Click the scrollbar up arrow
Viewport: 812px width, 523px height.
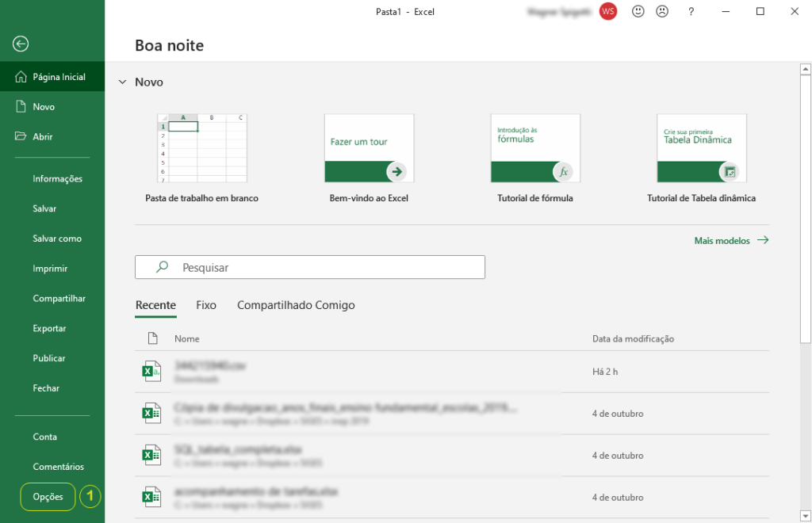click(806, 69)
